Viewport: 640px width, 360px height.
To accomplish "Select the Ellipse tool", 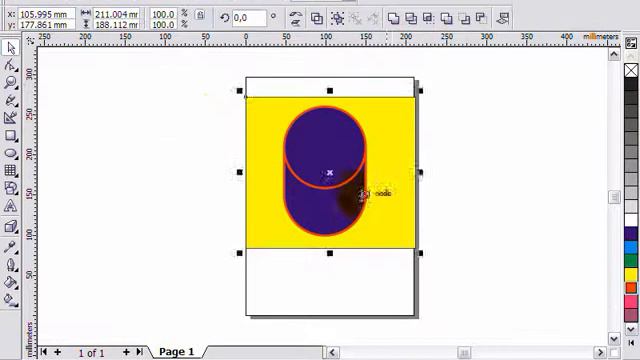I will pyautogui.click(x=10, y=153).
